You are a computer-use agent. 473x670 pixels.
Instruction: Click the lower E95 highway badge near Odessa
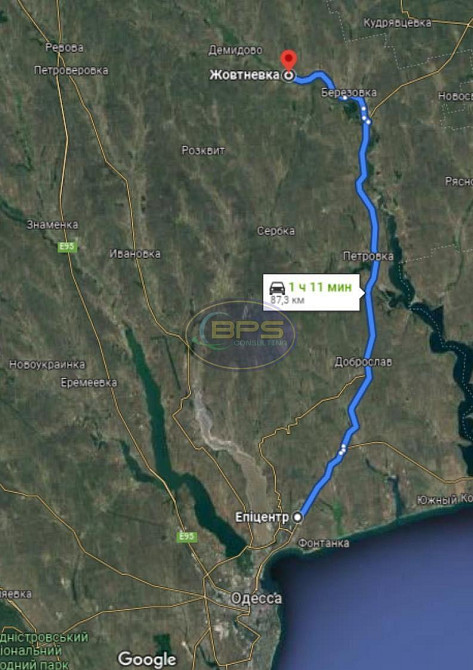187,537
